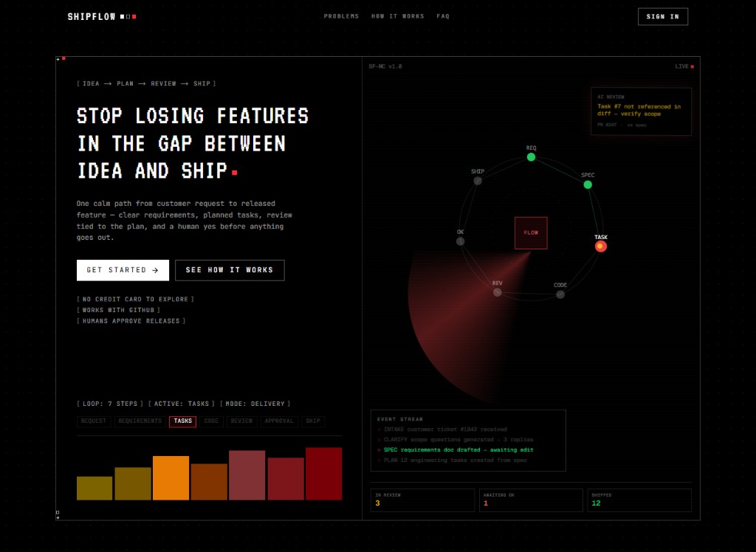Viewport: 756px width, 552px height.
Task: Click the first olive chart bar
Action: [x=94, y=488]
